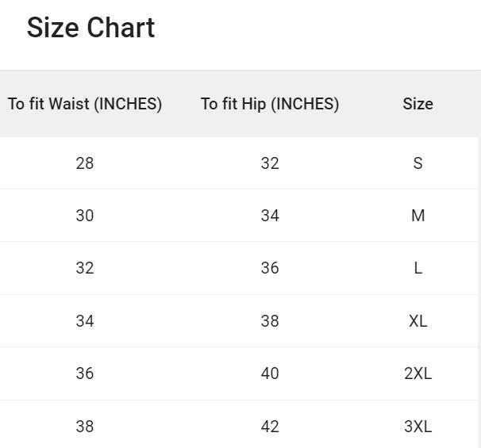Image resolution: width=481 pixels, height=448 pixels.
Task: Pick the L size cell
Action: pos(418,268)
